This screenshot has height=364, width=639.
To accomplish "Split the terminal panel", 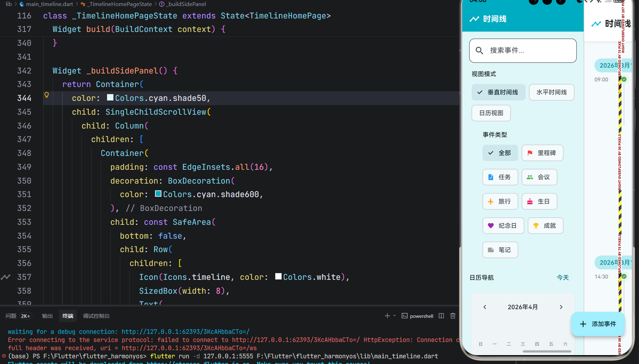I will coord(441,316).
